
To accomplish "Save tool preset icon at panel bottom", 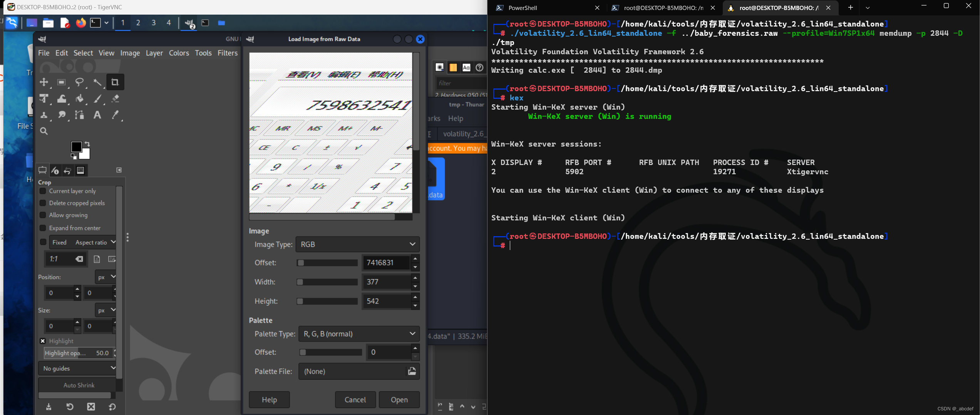I will pos(49,407).
